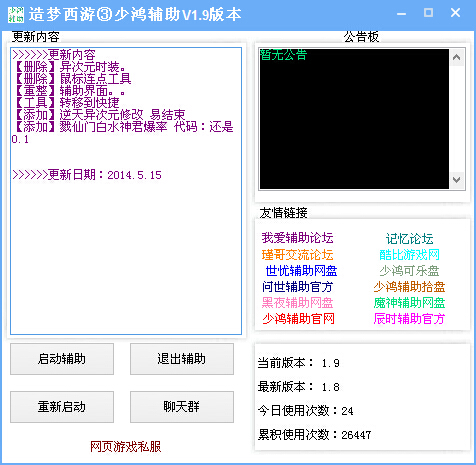The height and width of the screenshot is (465, 476).
Task: Select the 【添加】逆天异次元修改 update line
Action: coord(99,115)
